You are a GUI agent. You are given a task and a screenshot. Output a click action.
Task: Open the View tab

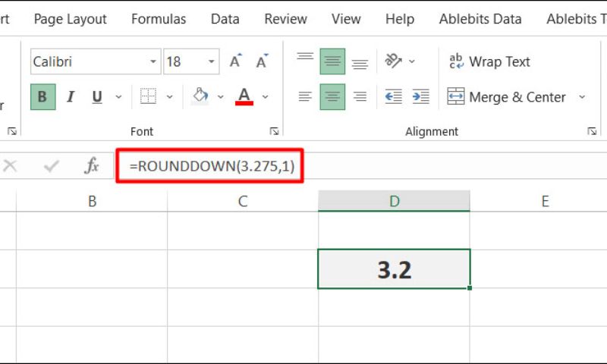point(346,19)
